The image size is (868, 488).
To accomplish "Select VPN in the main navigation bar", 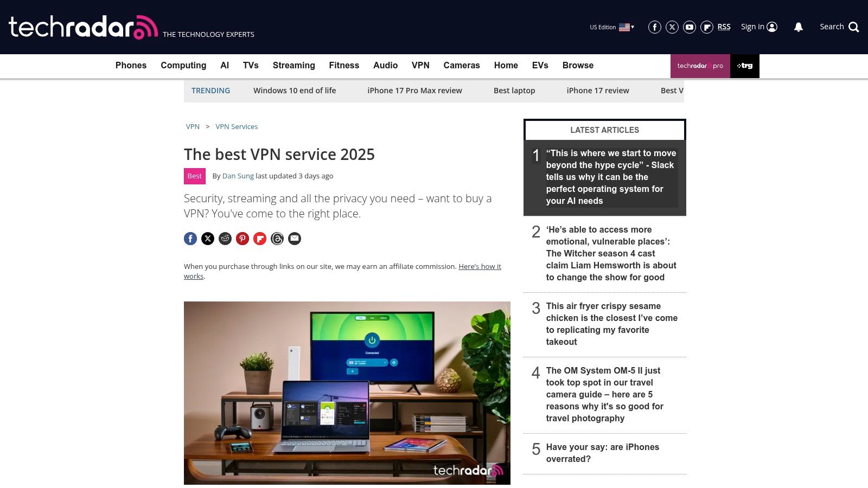I will [x=420, y=66].
